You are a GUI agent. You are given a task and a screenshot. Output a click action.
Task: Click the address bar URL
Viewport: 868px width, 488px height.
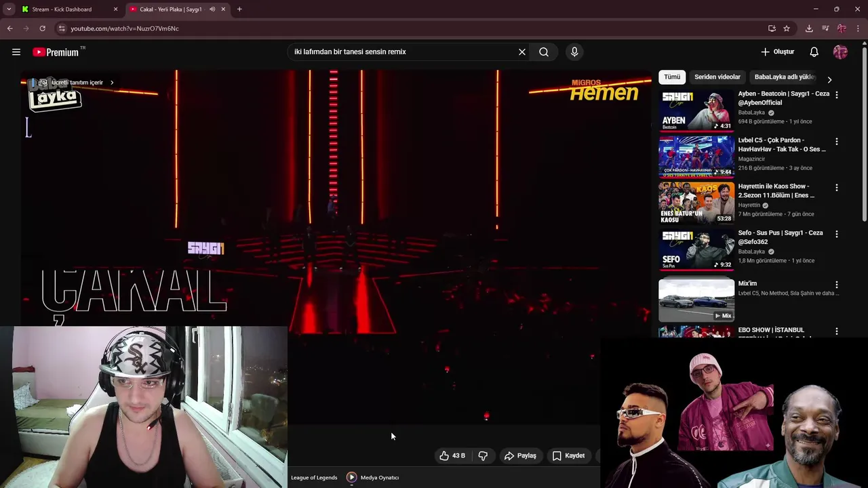125,28
